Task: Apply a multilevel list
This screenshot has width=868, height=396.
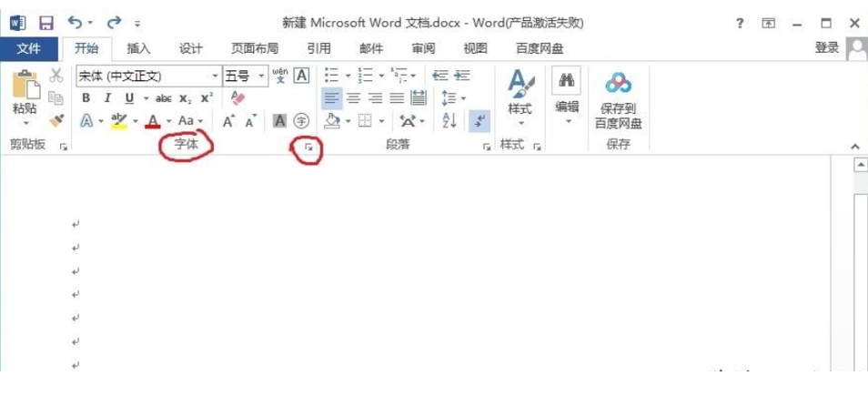Action: pyautogui.click(x=399, y=76)
